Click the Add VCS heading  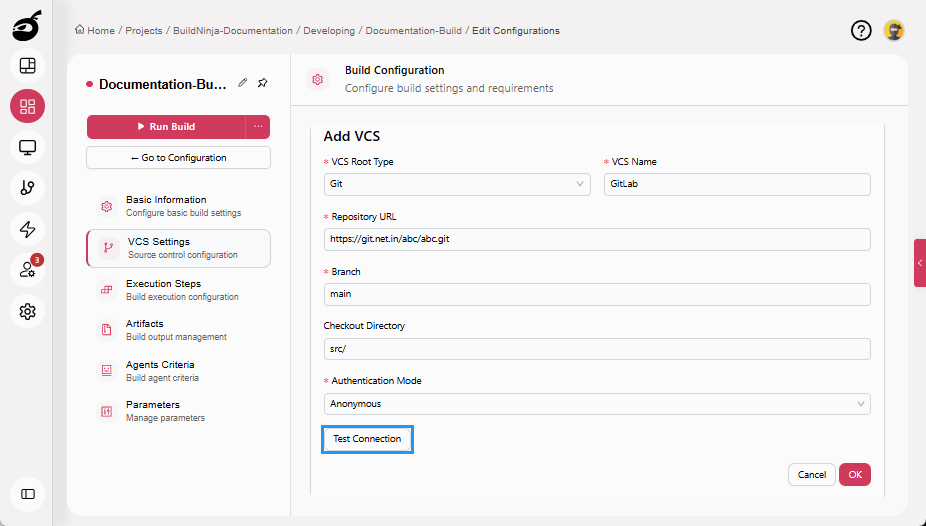(351, 136)
